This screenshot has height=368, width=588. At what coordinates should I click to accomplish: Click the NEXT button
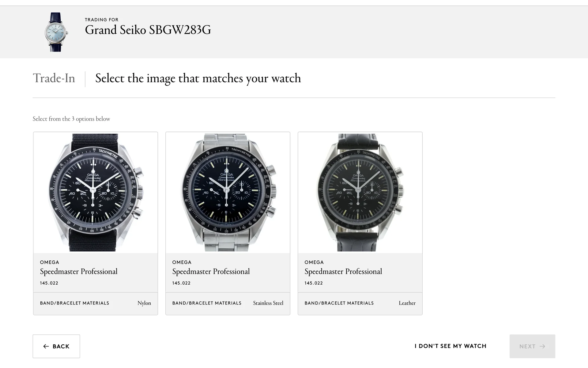coord(532,346)
